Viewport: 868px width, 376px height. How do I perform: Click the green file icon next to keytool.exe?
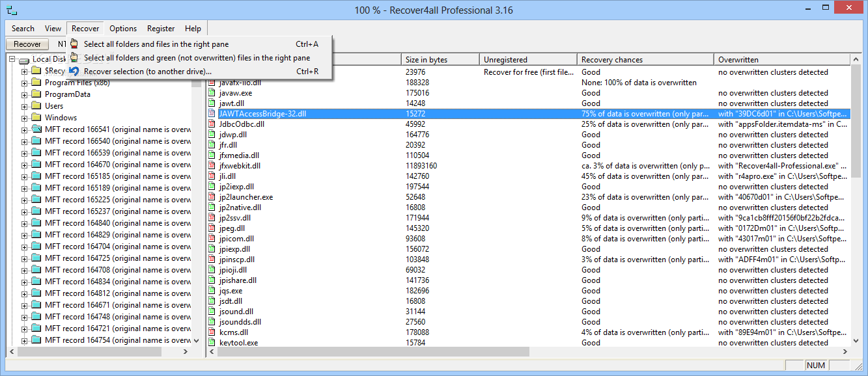[212, 343]
